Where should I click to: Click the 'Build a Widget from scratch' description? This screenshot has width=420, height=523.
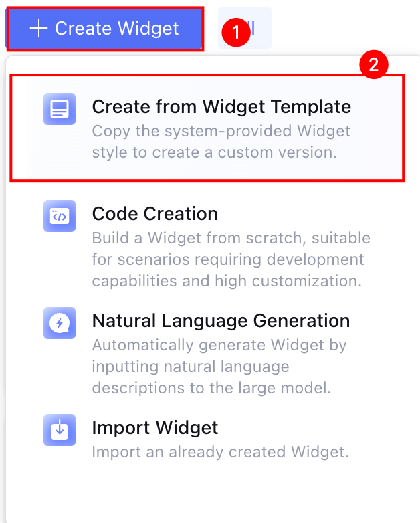coord(231,238)
